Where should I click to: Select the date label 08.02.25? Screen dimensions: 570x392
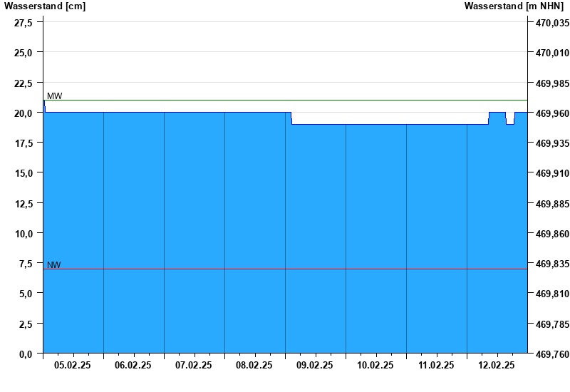254,365
